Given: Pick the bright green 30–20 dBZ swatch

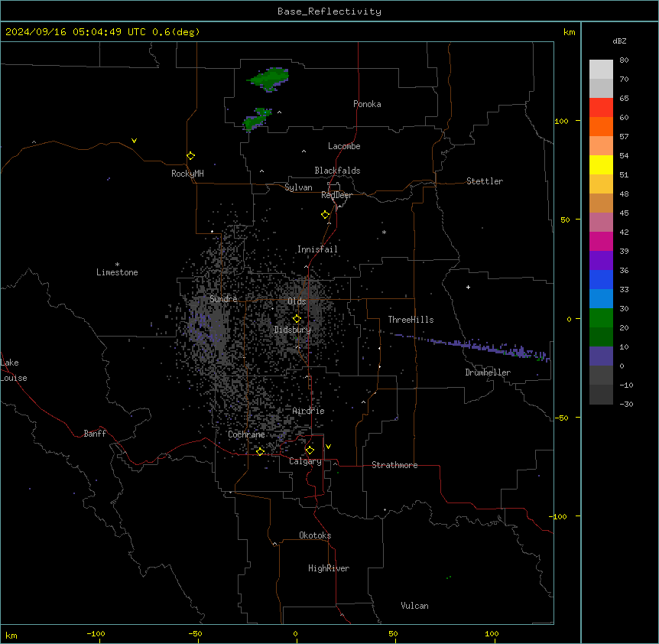Looking at the screenshot, I should [x=601, y=318].
